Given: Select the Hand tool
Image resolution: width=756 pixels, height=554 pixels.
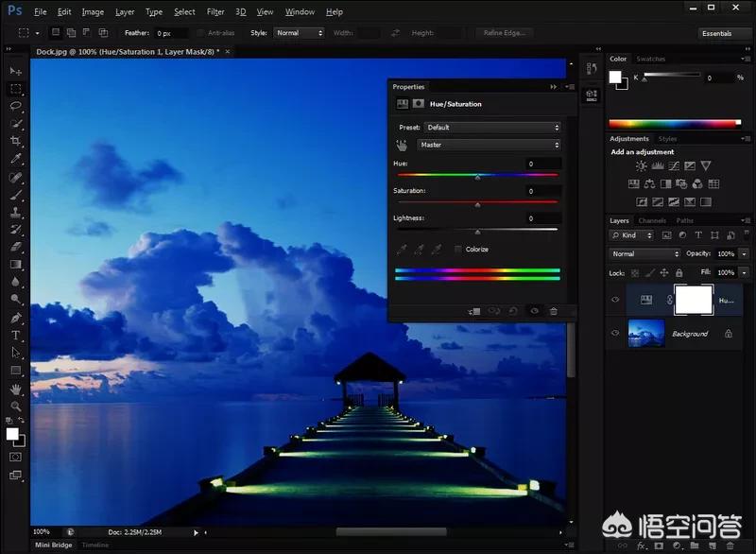Looking at the screenshot, I should (x=16, y=389).
